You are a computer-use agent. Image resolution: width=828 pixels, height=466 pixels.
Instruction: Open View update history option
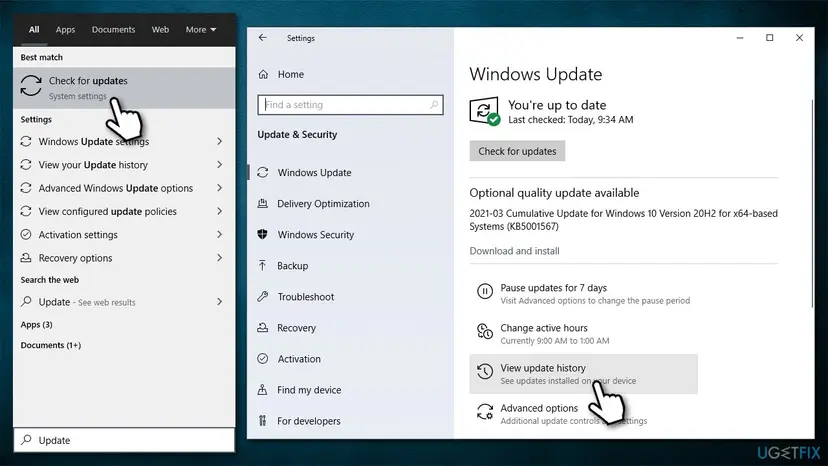coord(584,374)
